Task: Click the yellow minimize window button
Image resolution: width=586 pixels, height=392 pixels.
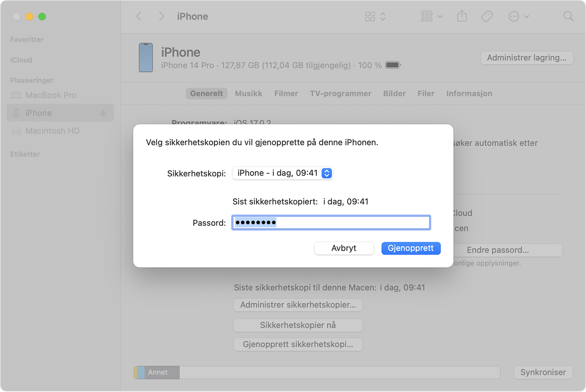Action: [29, 17]
